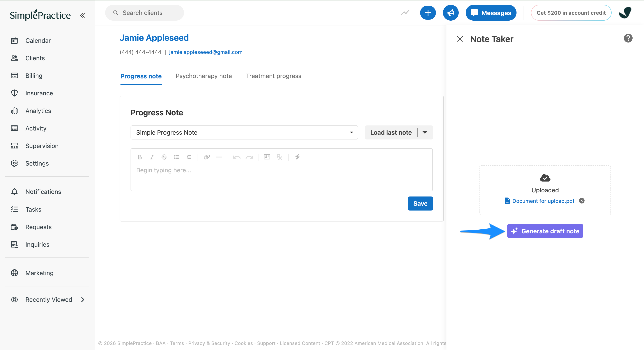Click the uploaded cloud checkmark icon

pos(545,178)
